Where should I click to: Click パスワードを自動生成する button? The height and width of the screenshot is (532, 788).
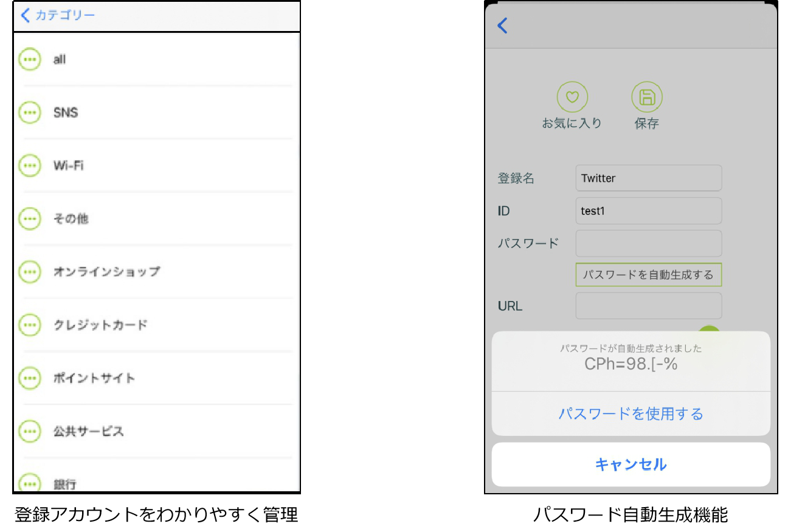pyautogui.click(x=649, y=275)
